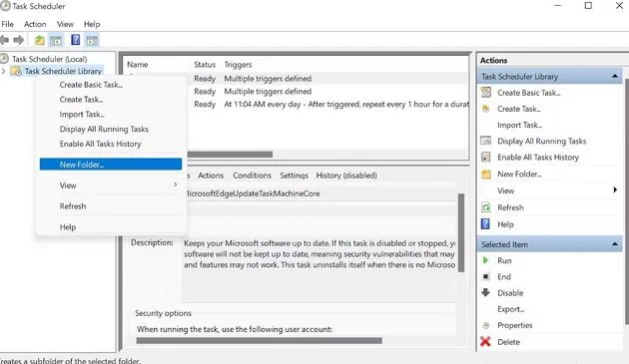
Task: Click the Properties icon in Selected Item
Action: pyautogui.click(x=486, y=325)
